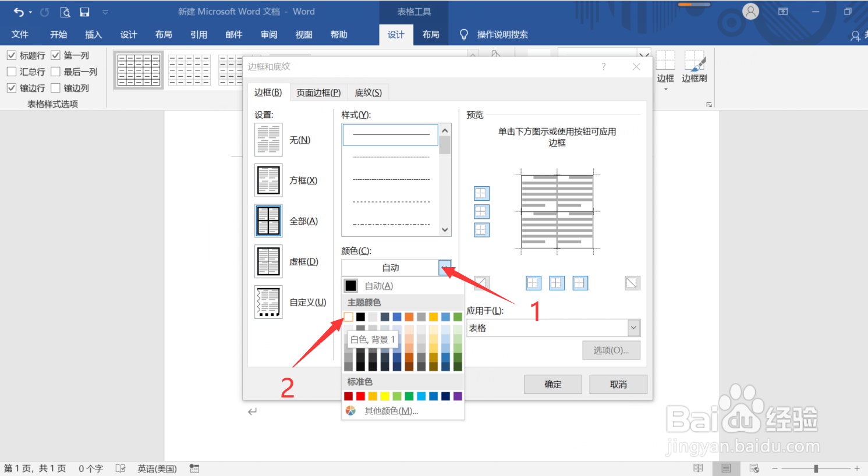Toggle diagonal border button in preview
Screen dimensions: 868x476
tap(632, 283)
